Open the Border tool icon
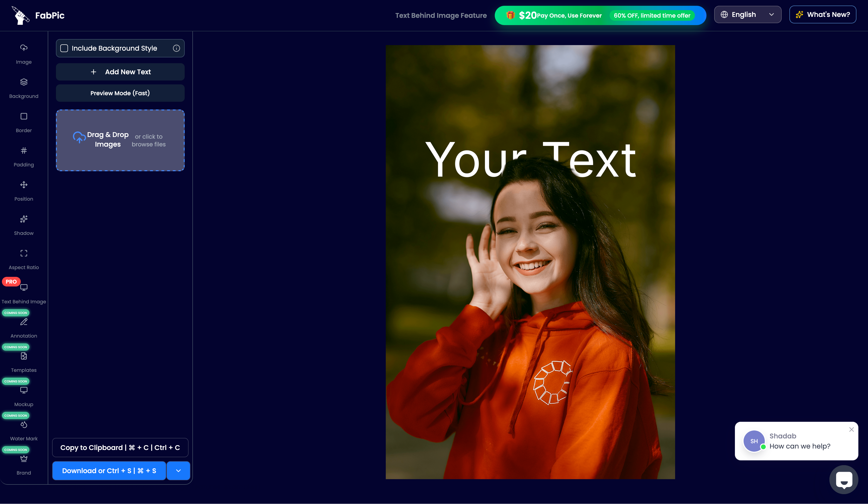The image size is (868, 504). [24, 116]
